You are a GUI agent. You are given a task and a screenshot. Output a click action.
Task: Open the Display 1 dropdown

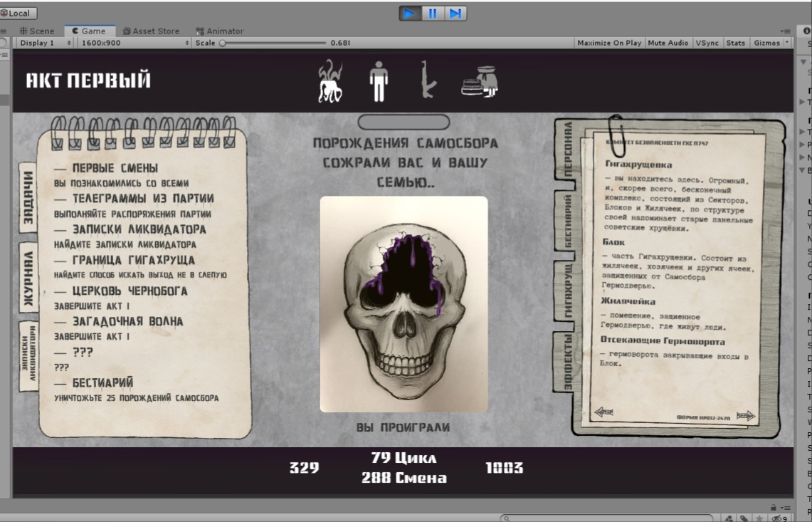tap(45, 43)
